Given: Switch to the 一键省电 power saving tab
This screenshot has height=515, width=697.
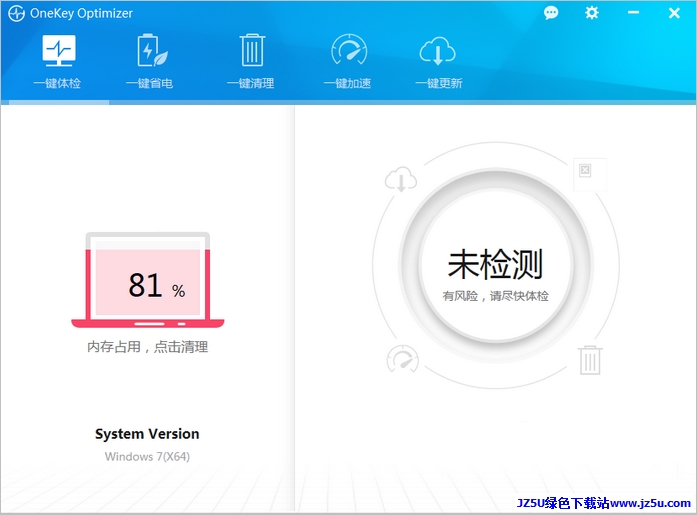Looking at the screenshot, I should (x=150, y=62).
